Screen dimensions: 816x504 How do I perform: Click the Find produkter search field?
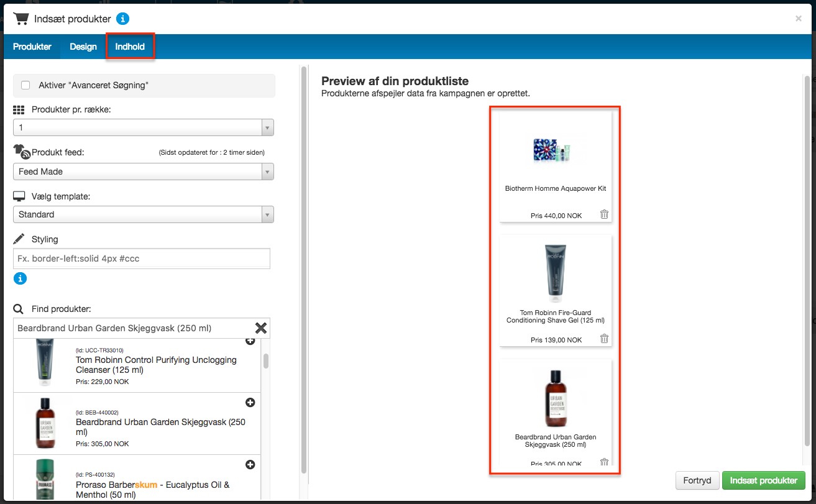pos(133,328)
